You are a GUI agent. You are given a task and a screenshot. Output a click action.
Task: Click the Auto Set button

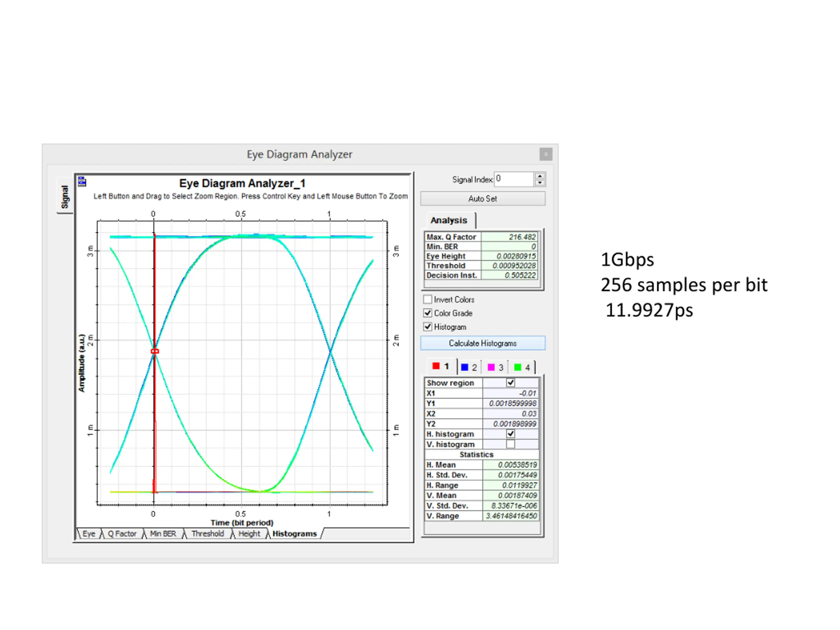click(482, 199)
